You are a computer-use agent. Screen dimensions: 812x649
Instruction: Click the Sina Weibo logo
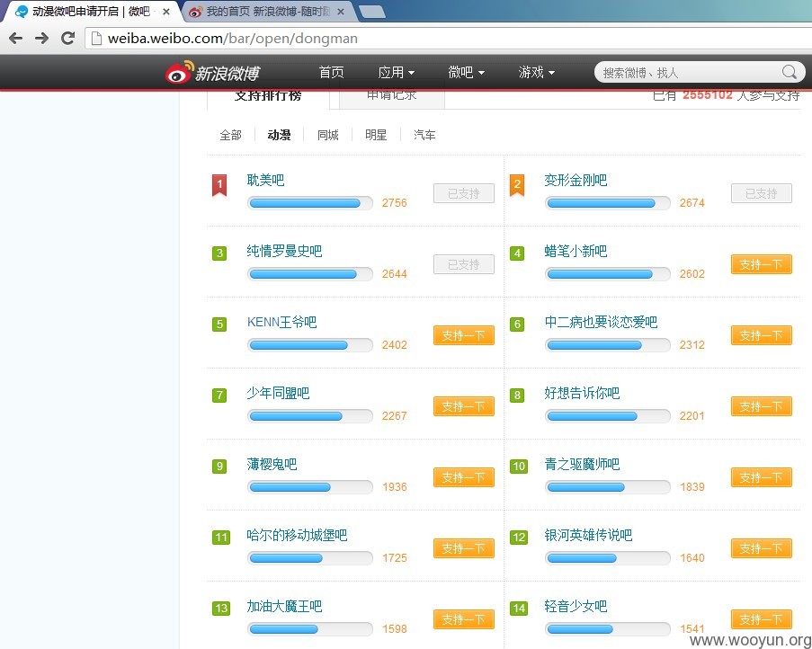click(212, 73)
